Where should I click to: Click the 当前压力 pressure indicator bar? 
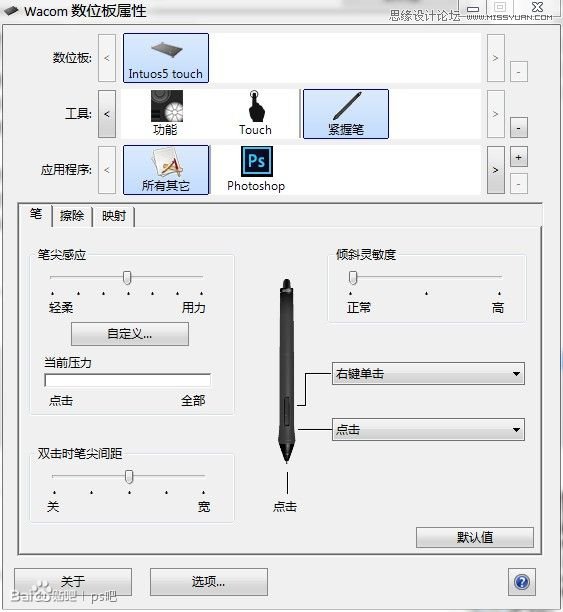[128, 380]
